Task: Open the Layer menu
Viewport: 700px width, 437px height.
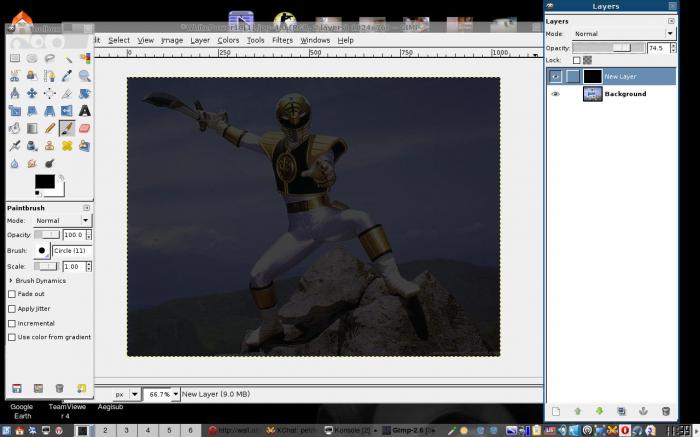Action: (200, 40)
